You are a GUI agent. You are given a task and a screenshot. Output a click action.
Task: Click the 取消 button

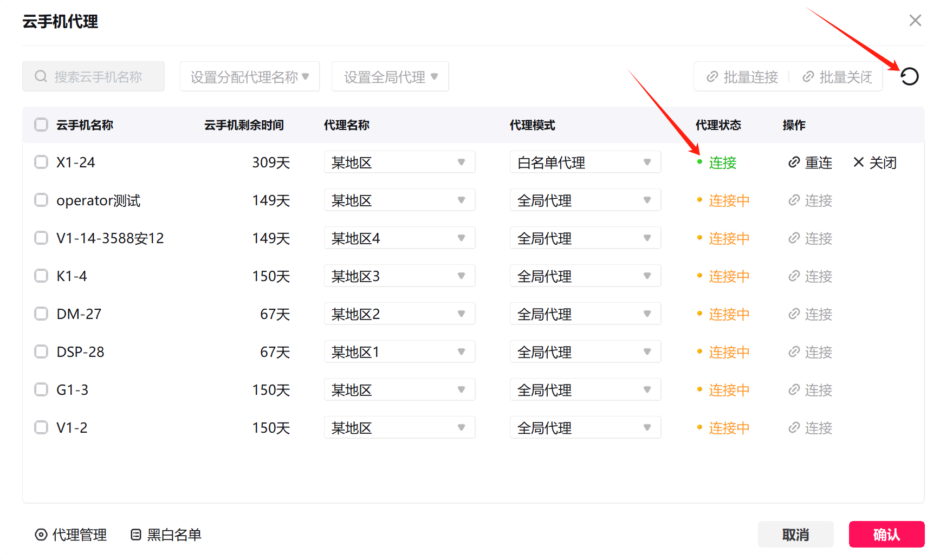click(795, 535)
